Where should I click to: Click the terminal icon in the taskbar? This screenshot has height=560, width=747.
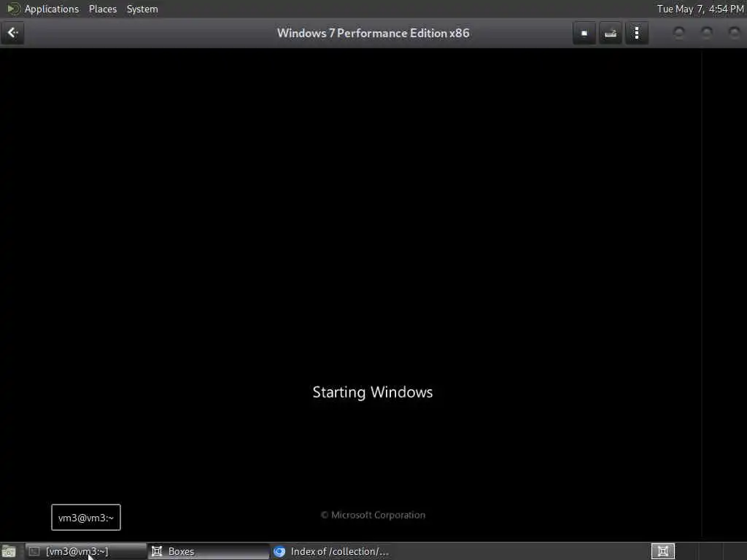34,551
